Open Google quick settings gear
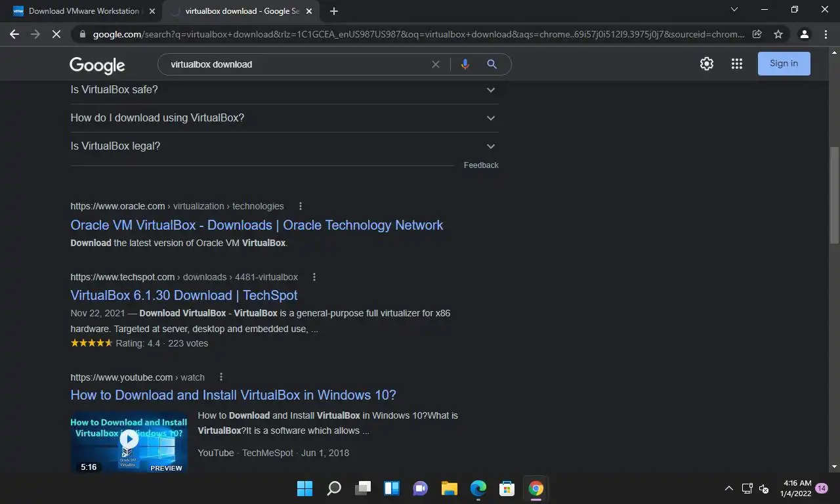 [x=706, y=64]
